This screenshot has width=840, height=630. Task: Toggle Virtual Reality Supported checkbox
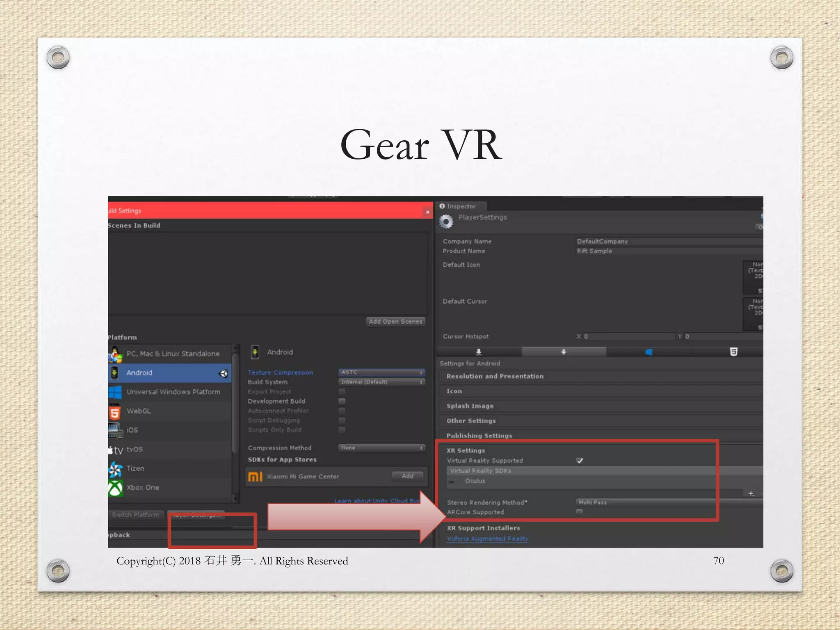(x=580, y=461)
